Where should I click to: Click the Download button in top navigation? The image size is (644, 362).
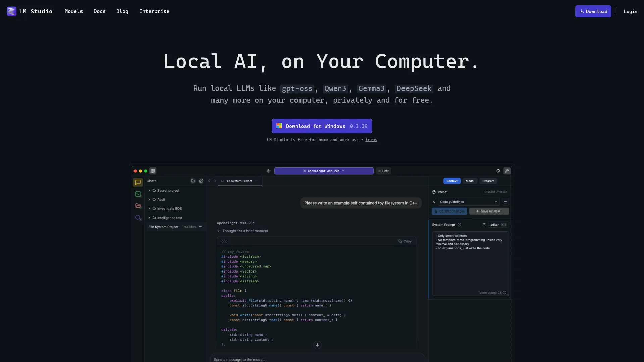coord(593,11)
